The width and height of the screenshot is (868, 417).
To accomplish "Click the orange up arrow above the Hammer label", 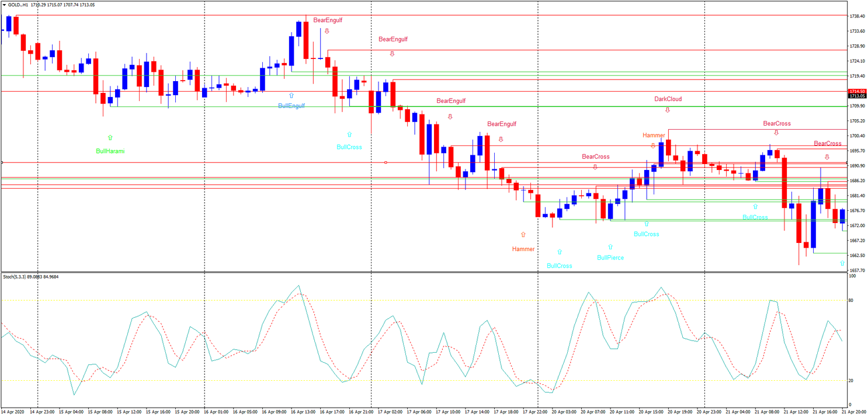I will click(523, 235).
